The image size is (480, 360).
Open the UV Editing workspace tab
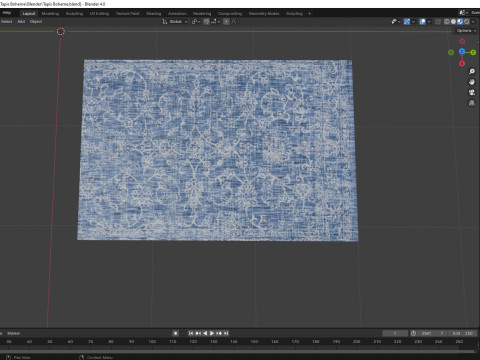point(99,14)
